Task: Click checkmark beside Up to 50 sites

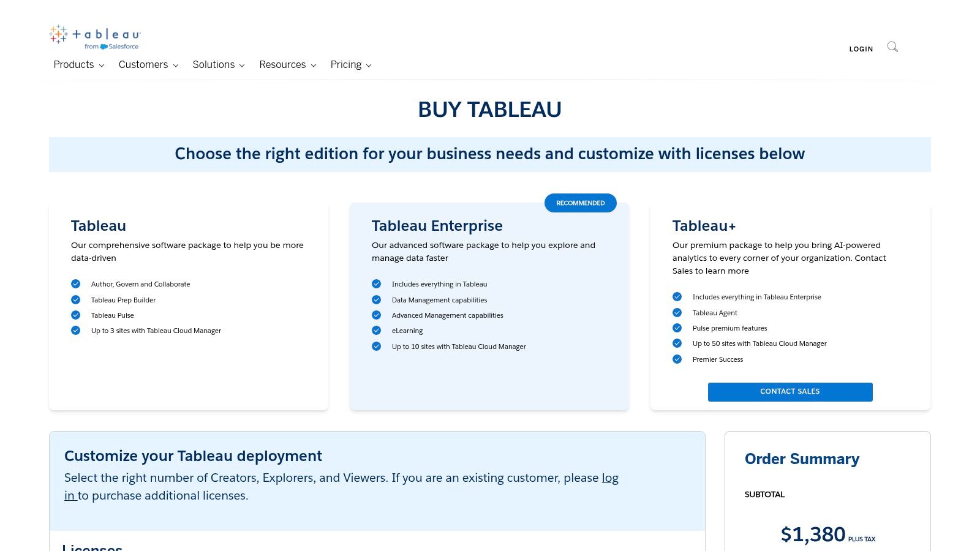Action: point(677,343)
